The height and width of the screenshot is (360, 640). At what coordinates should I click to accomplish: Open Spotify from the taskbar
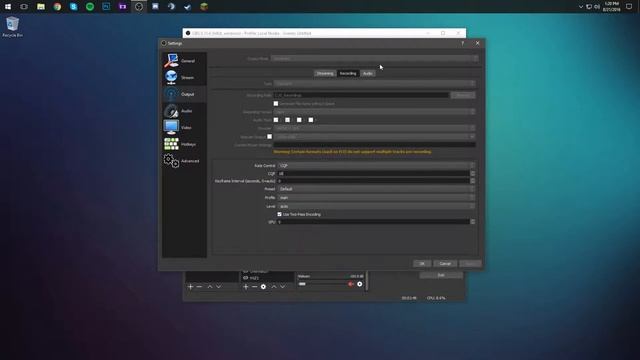pyautogui.click(x=90, y=7)
